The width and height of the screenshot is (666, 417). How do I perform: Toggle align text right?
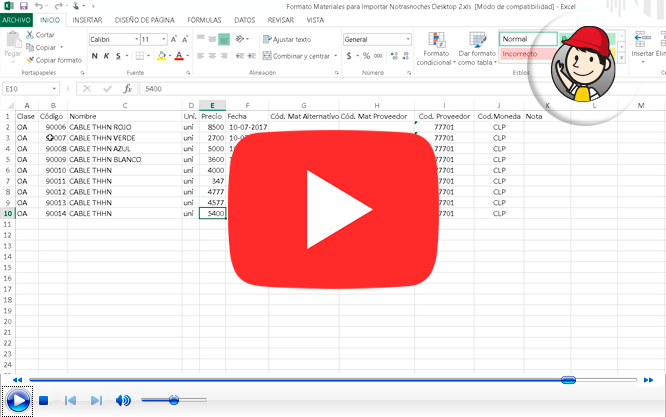click(x=224, y=56)
